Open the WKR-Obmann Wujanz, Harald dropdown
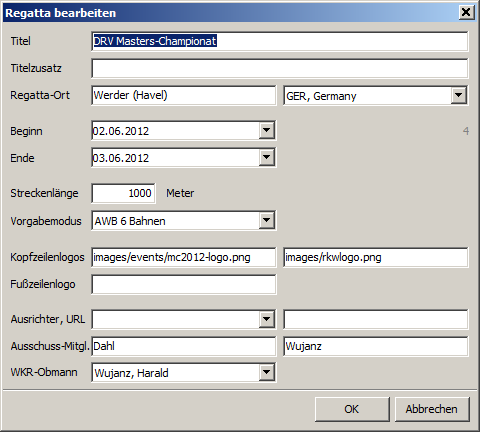The height and width of the screenshot is (432, 480). [267, 372]
